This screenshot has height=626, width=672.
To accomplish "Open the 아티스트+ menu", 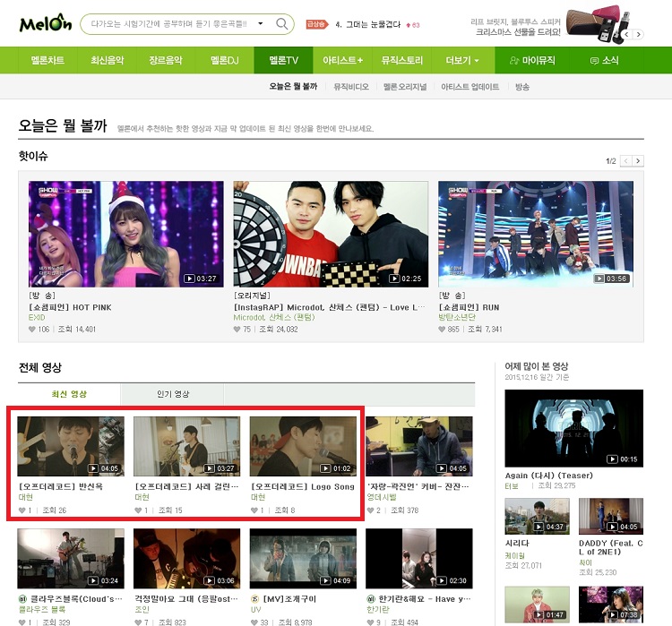I will tap(342, 60).
